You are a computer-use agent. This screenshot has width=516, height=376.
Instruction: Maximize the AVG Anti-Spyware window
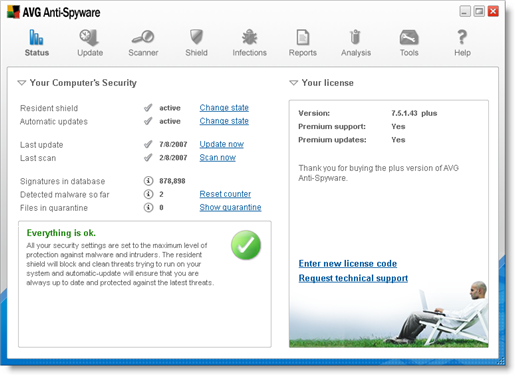point(479,11)
